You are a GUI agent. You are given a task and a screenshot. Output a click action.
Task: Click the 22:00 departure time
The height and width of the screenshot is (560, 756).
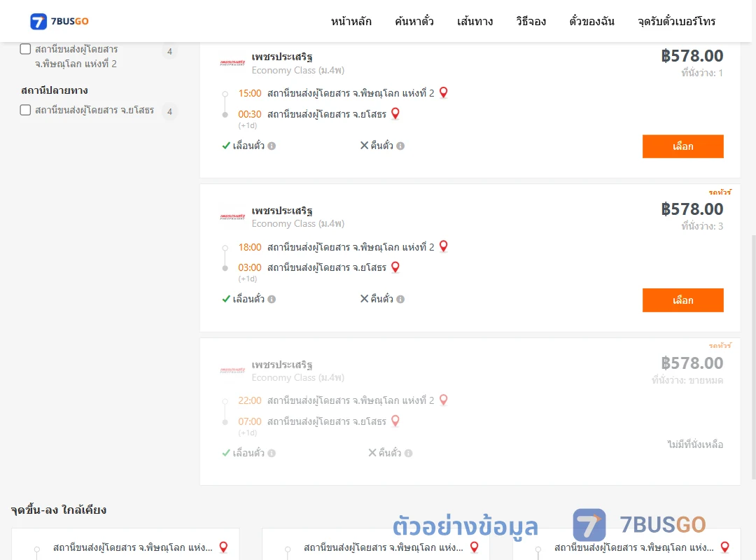click(250, 400)
